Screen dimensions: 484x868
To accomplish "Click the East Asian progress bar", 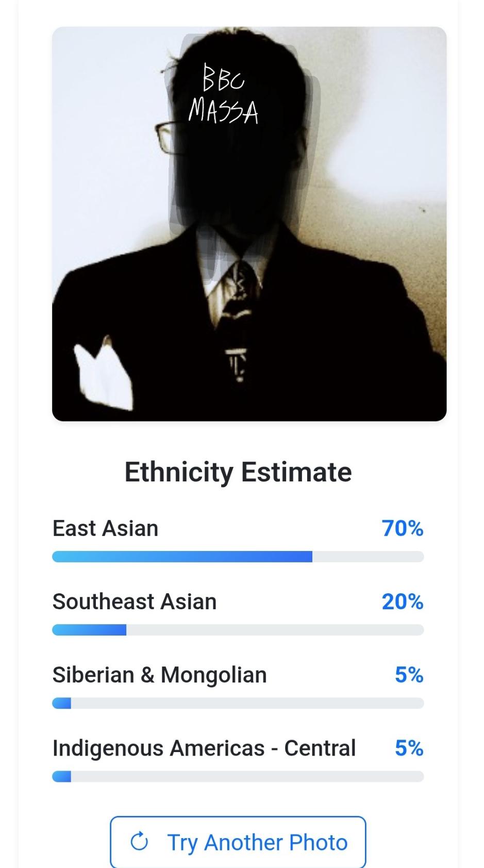I will click(x=238, y=557).
